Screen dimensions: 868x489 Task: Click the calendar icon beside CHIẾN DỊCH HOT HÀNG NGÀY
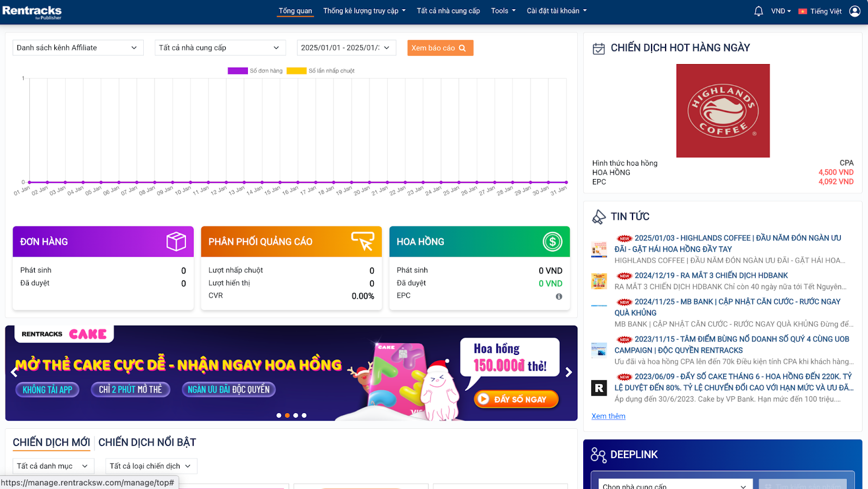click(x=598, y=49)
